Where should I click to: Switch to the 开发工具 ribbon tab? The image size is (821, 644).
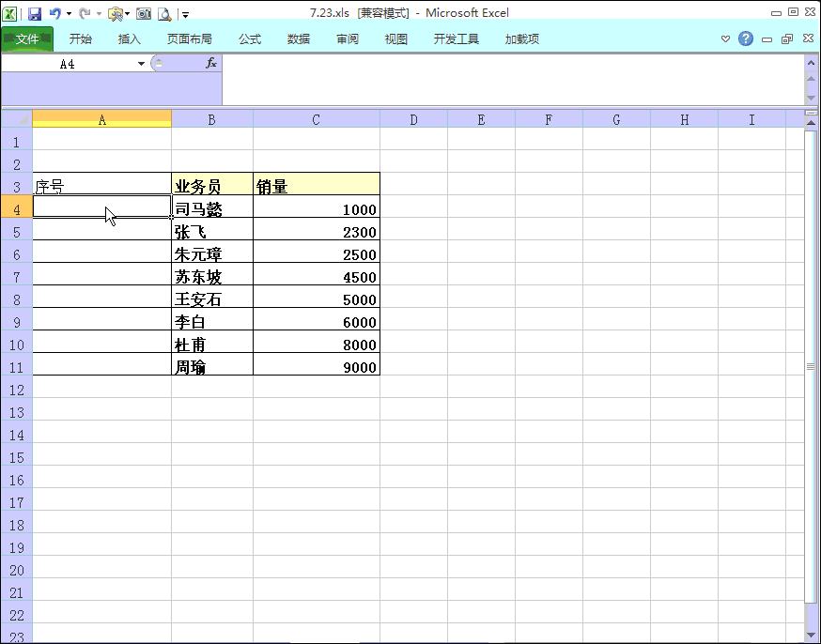click(x=456, y=38)
